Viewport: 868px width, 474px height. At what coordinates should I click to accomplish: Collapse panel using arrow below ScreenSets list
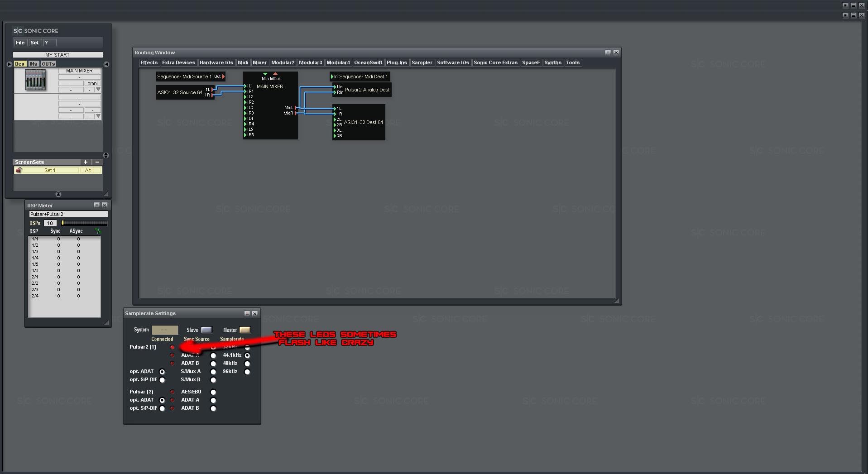(58, 194)
